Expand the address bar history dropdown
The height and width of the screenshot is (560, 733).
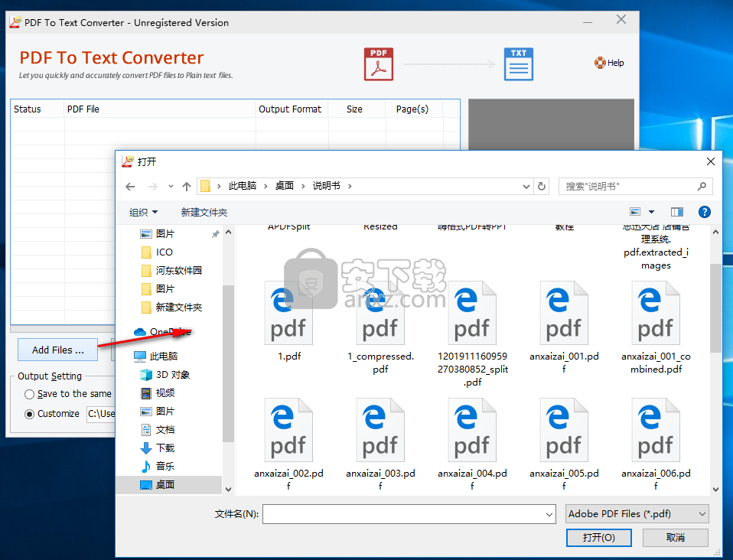526,187
